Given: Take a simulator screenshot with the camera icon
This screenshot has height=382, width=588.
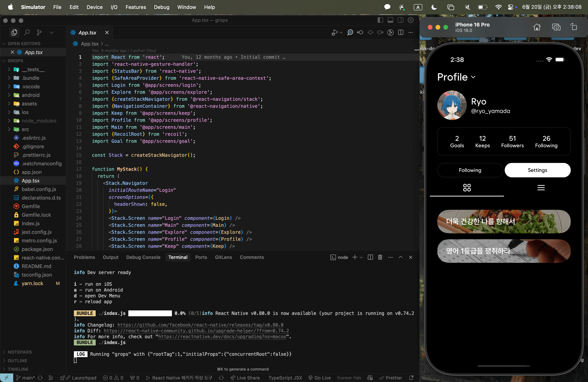Looking at the screenshot, I should click(556, 27).
